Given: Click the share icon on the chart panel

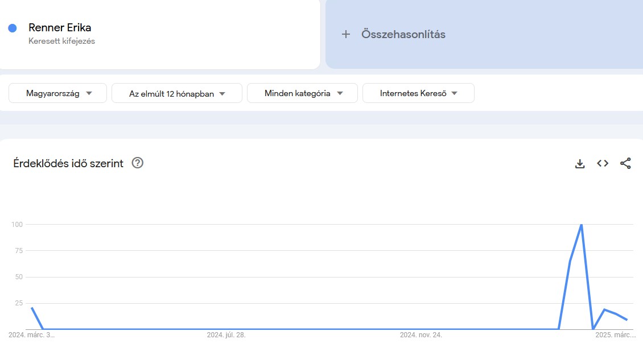Looking at the screenshot, I should tap(626, 163).
